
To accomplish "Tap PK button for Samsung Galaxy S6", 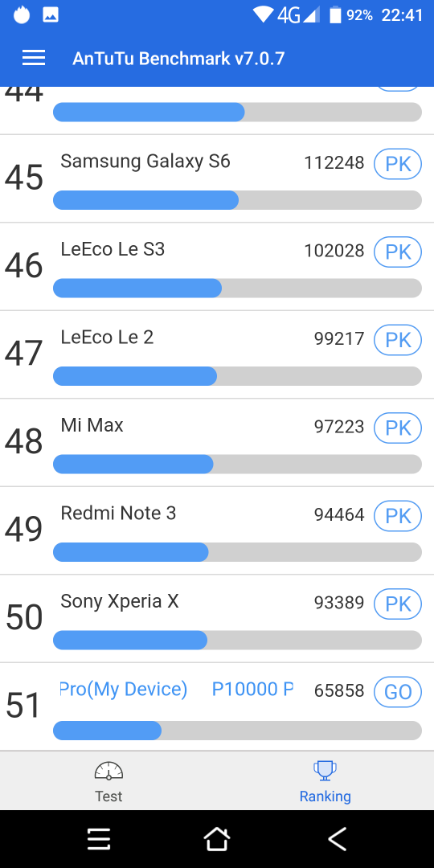I will click(398, 164).
